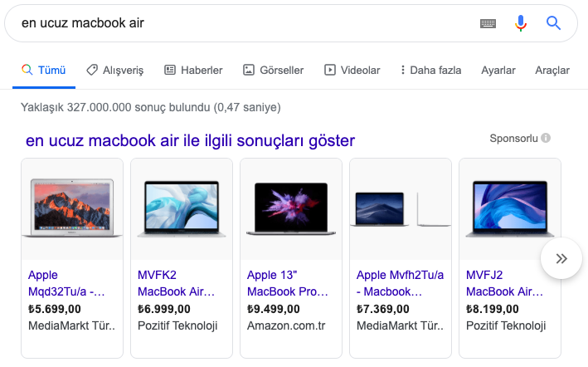Click the Sponsorlu info icon

tap(546, 138)
